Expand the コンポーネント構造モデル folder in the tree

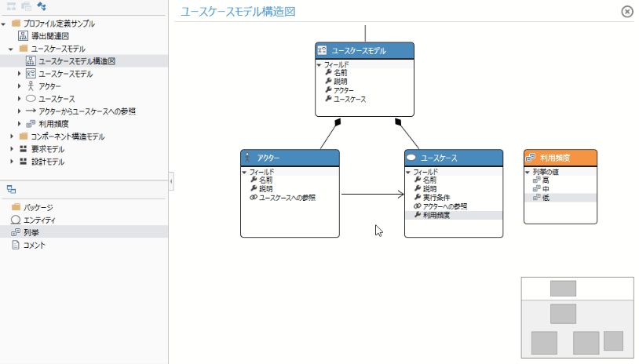(13, 136)
